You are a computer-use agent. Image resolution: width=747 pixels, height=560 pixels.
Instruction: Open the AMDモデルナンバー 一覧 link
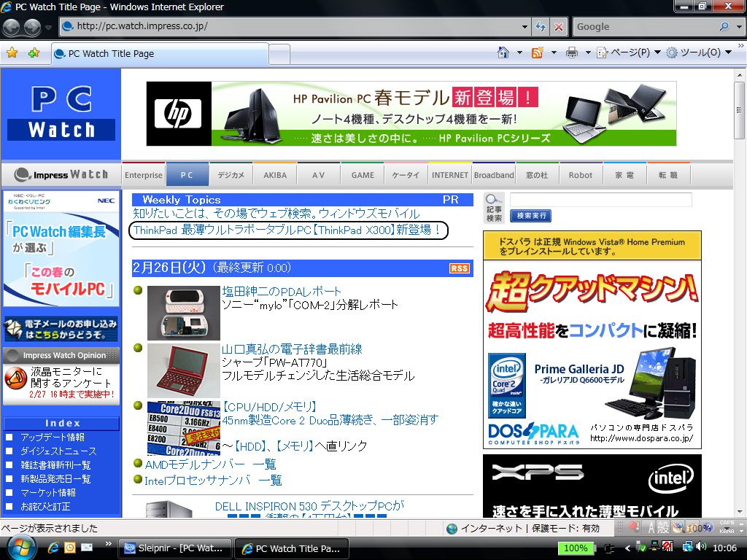tap(211, 464)
